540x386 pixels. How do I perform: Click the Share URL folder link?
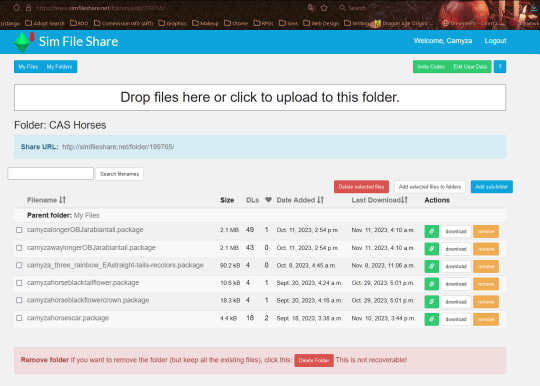click(x=118, y=147)
